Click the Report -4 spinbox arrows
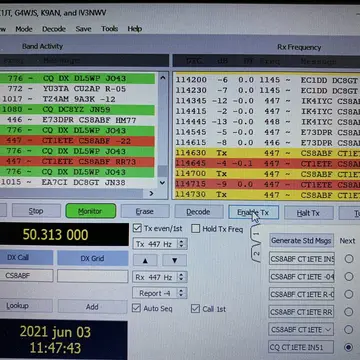Screen dimensions: 360x360 pyautogui.click(x=182, y=293)
